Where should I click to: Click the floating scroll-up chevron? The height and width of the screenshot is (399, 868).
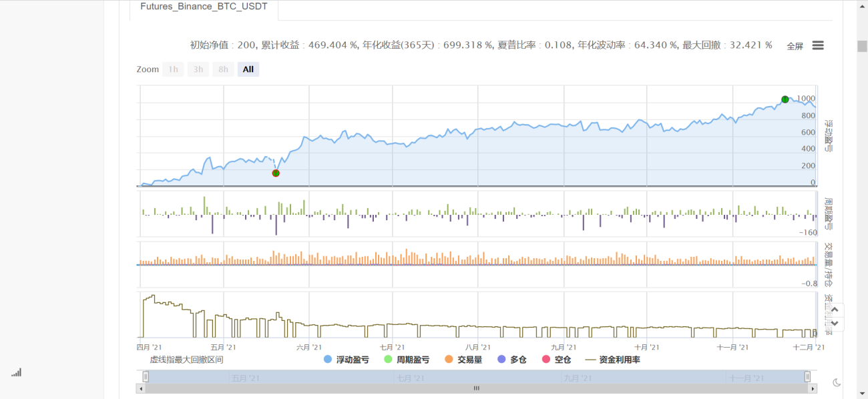(x=835, y=310)
